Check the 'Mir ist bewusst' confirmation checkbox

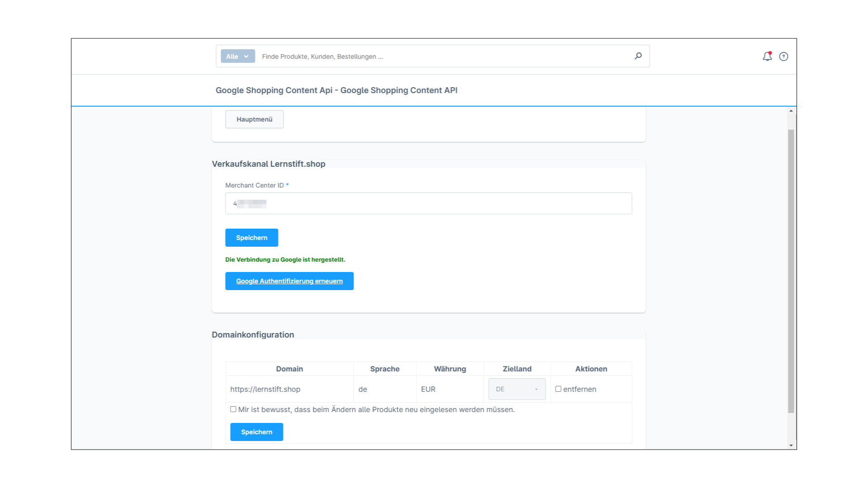tap(233, 409)
